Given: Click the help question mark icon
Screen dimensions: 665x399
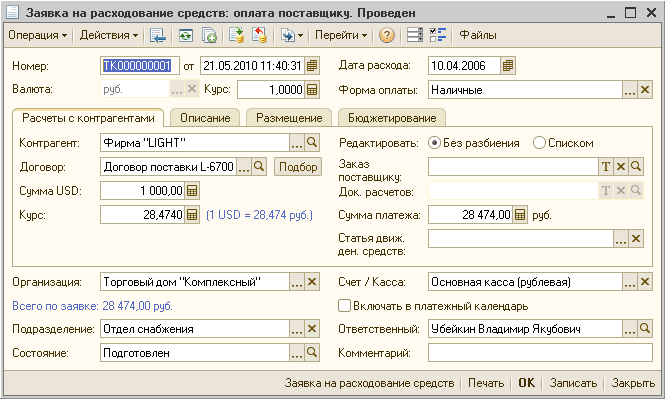Looking at the screenshot, I should (x=386, y=35).
